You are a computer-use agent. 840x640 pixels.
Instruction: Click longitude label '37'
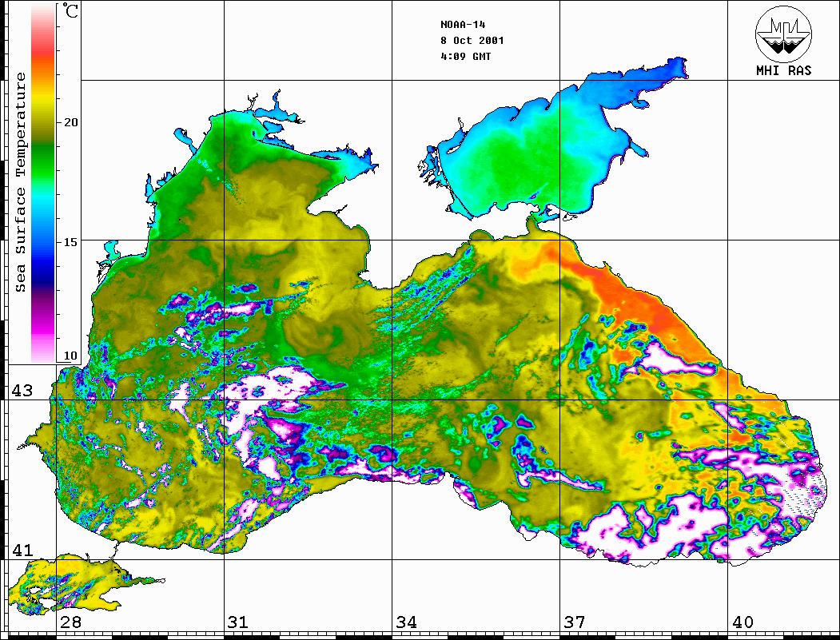pos(575,622)
